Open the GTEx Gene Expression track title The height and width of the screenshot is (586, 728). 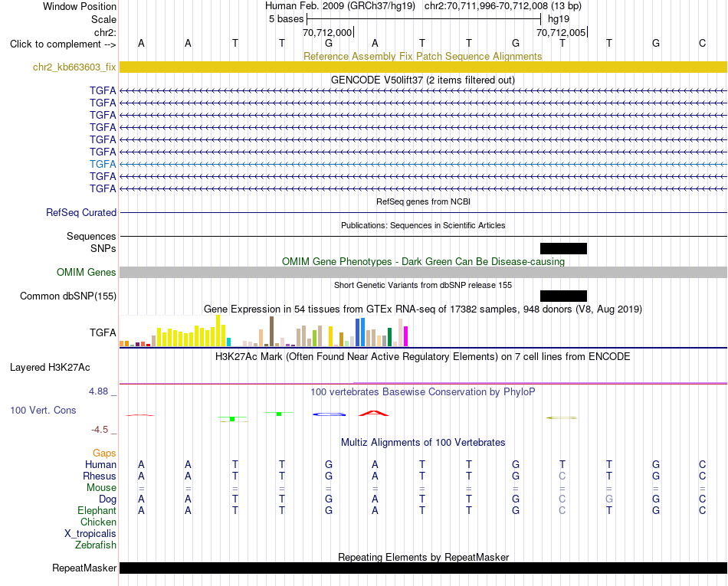[423, 309]
